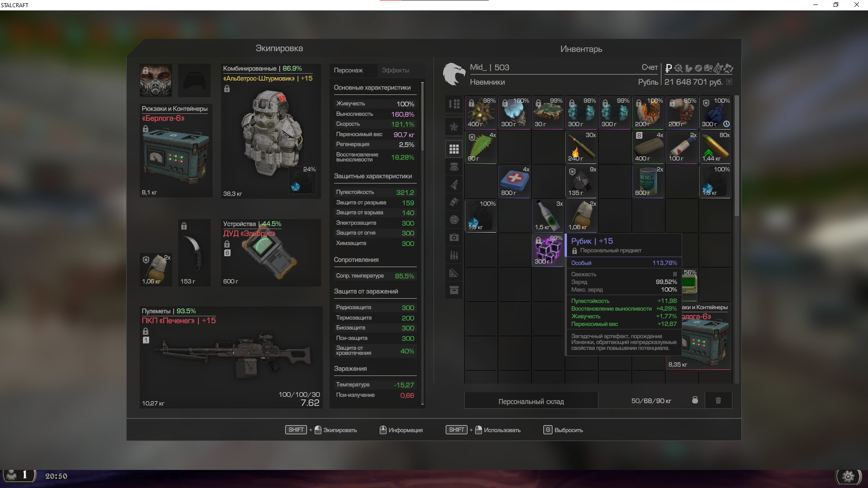This screenshot has width=868, height=488.
Task: Click the trash bin delete icon
Action: [x=718, y=400]
